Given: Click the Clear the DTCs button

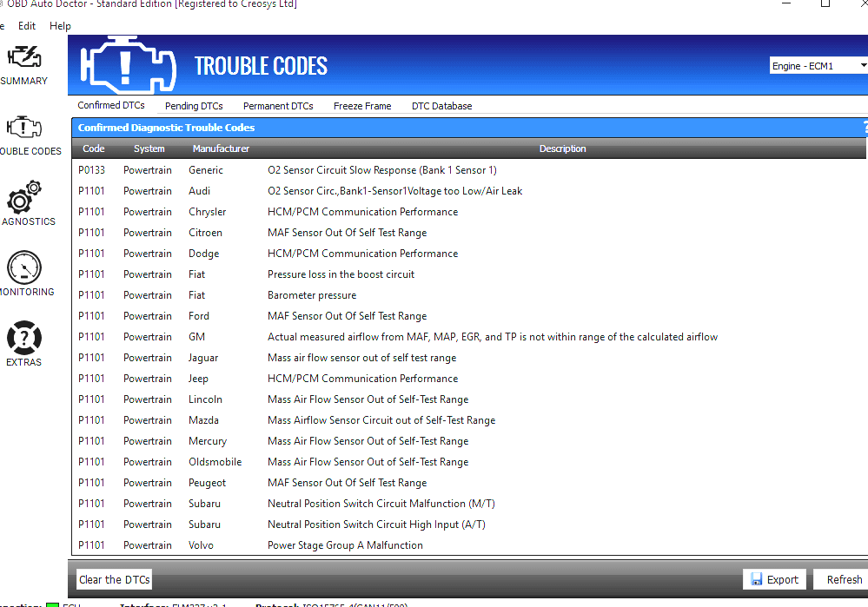Looking at the screenshot, I should click(x=114, y=579).
